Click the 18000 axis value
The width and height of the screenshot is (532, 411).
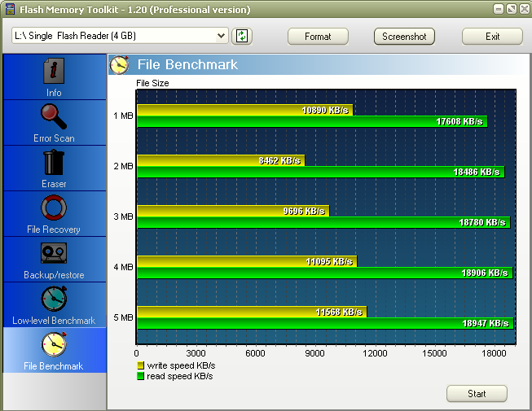click(494, 353)
